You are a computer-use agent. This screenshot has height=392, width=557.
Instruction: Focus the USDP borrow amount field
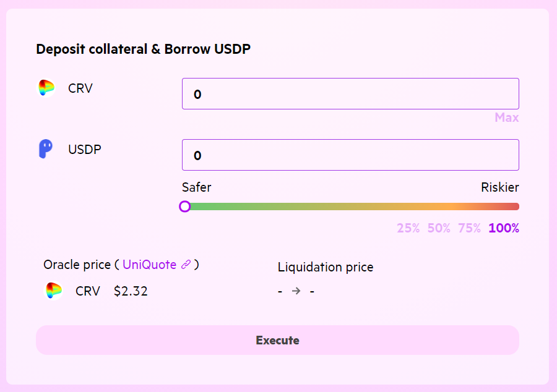350,155
